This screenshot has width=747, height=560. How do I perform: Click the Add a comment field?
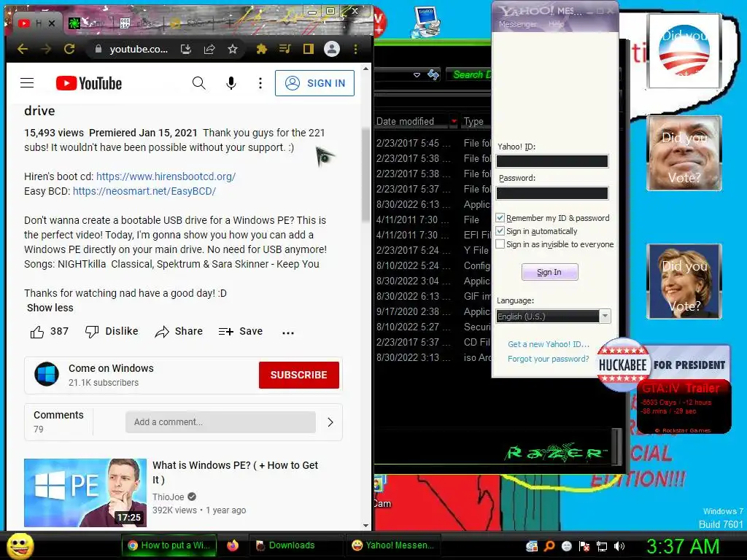pyautogui.click(x=220, y=422)
